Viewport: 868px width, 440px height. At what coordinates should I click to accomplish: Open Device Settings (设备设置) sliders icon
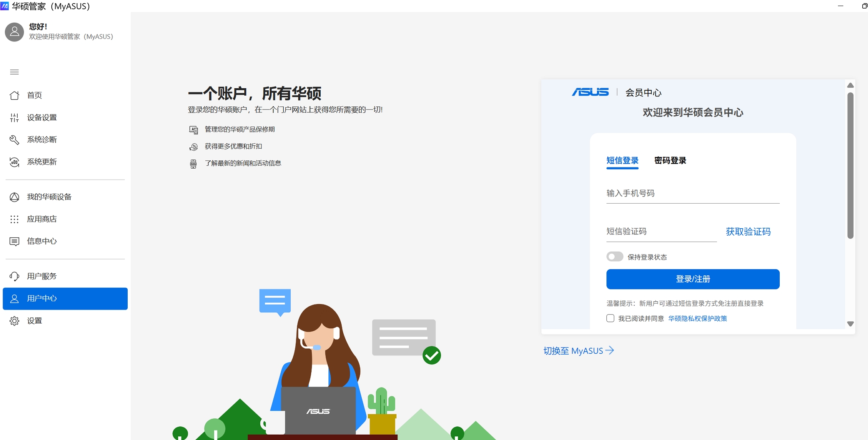tap(14, 118)
